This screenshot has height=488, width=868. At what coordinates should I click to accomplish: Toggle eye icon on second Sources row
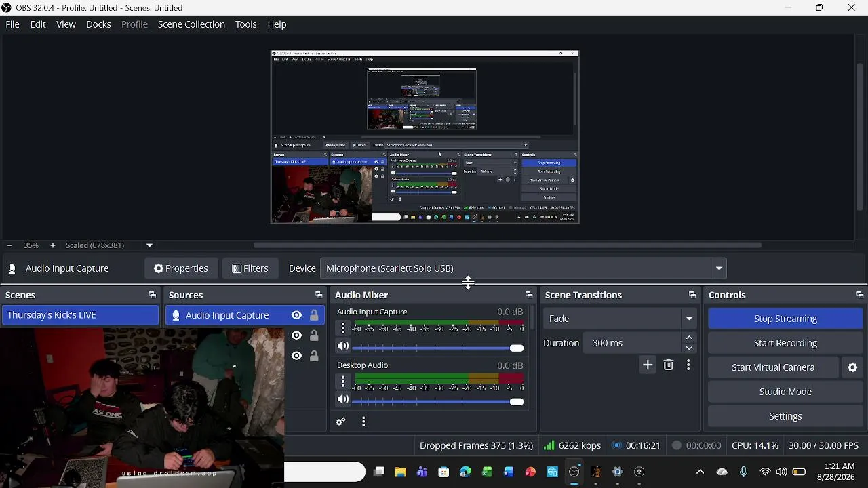coord(296,335)
